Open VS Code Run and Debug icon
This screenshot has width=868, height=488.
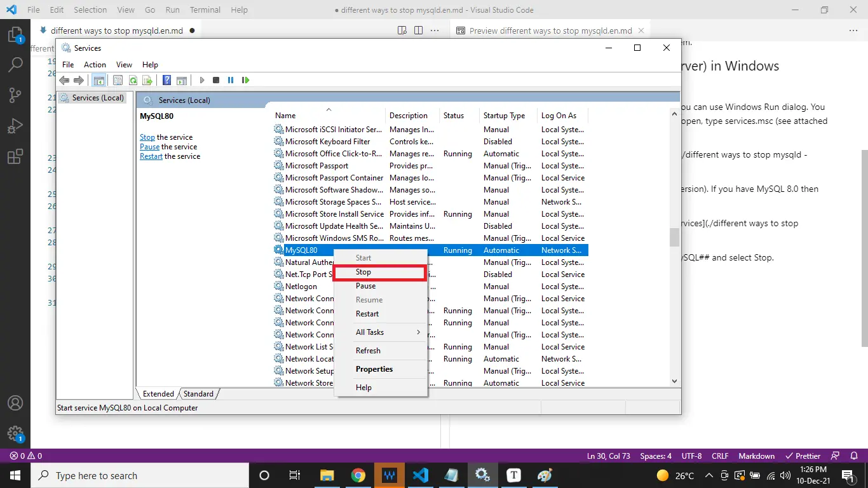(15, 126)
